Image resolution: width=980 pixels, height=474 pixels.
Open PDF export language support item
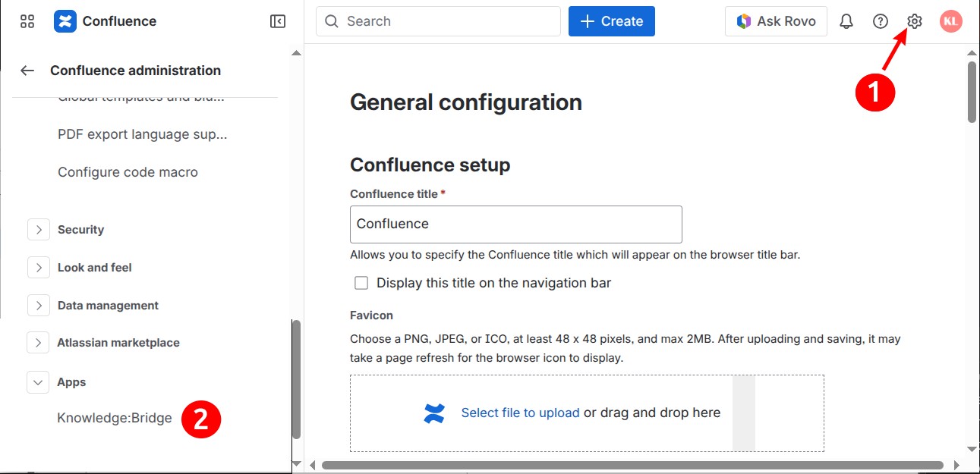click(143, 134)
